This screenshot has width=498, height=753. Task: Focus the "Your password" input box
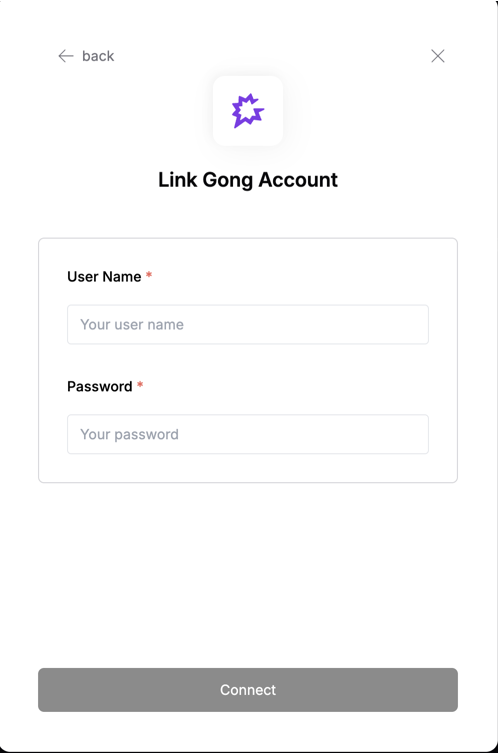[x=248, y=434]
